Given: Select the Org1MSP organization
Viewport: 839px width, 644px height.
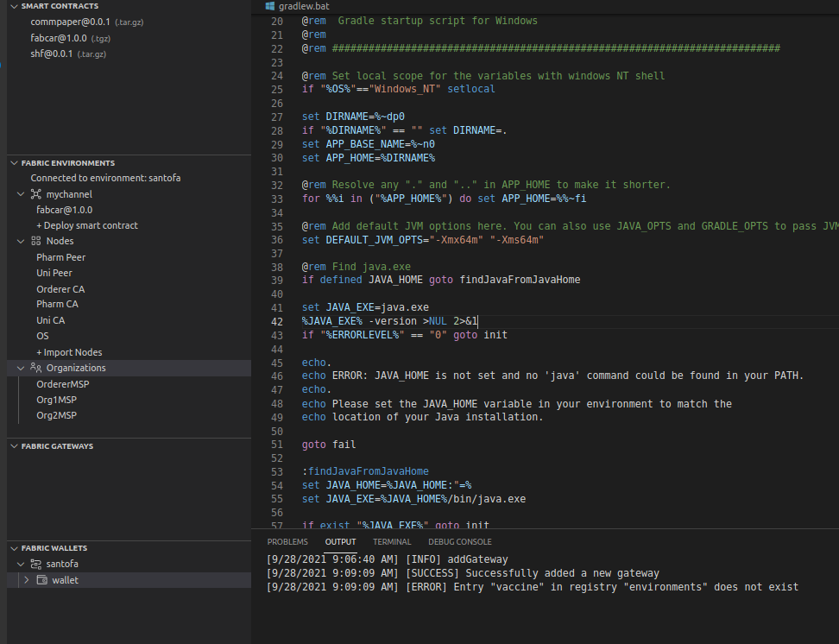Looking at the screenshot, I should point(56,400).
